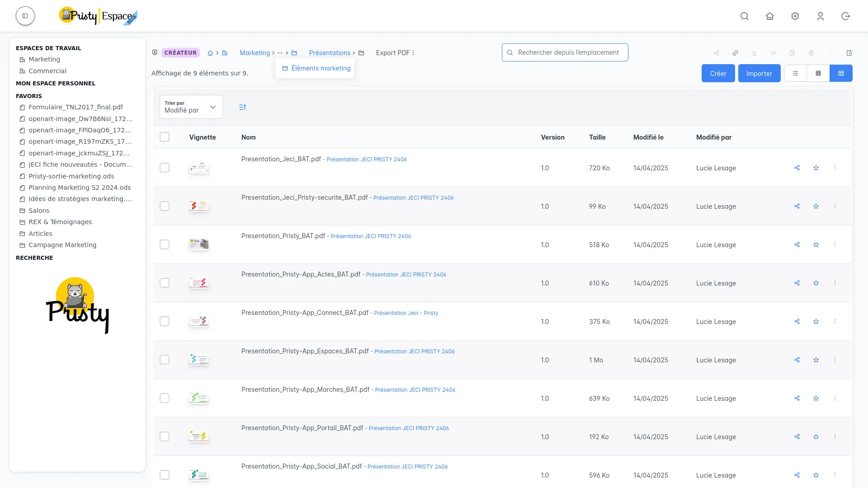Open user profile icon

tap(821, 16)
